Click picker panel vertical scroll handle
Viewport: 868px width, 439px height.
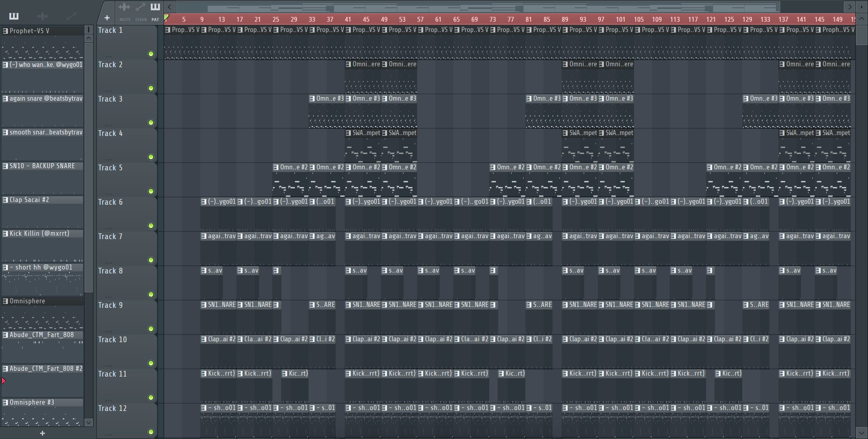click(89, 167)
